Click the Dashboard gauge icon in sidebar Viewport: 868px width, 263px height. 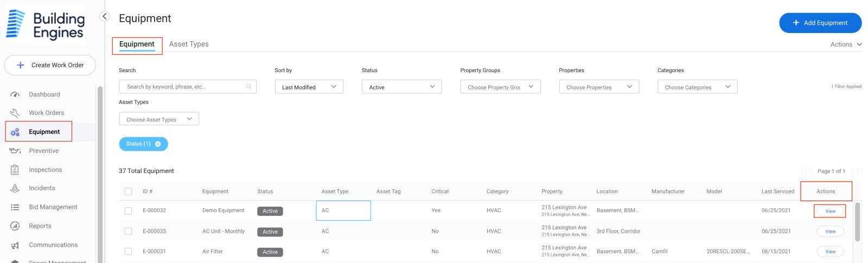tap(15, 94)
